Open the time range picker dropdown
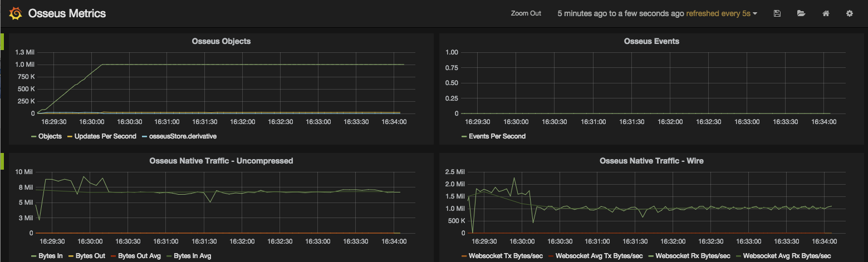Image resolution: width=868 pixels, height=262 pixels. (x=658, y=13)
